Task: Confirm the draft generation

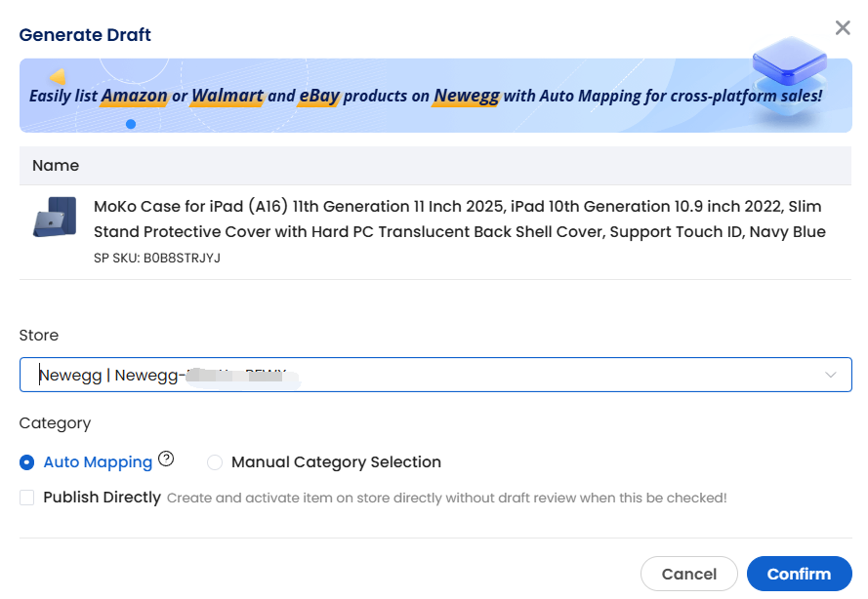Action: [799, 574]
